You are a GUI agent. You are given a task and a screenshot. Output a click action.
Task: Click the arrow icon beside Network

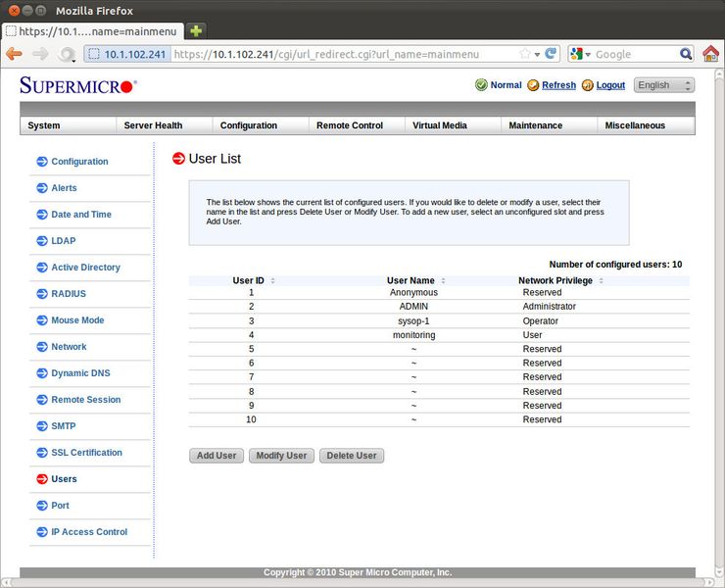[42, 347]
